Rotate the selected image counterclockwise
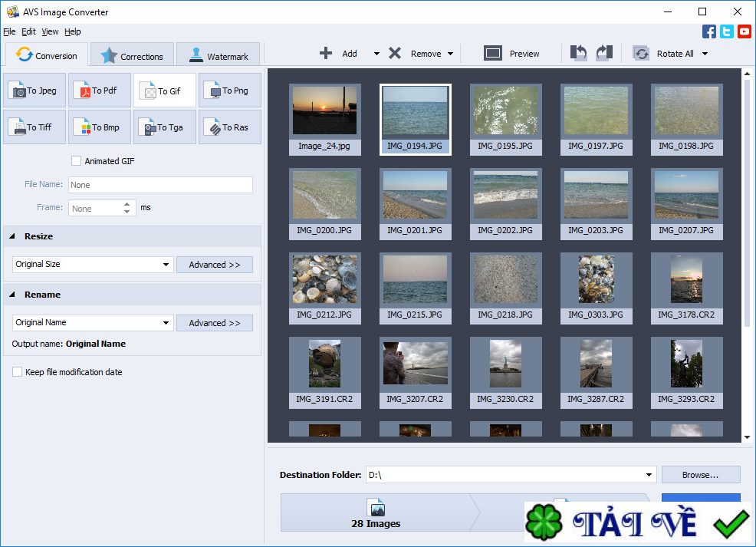 coord(577,53)
